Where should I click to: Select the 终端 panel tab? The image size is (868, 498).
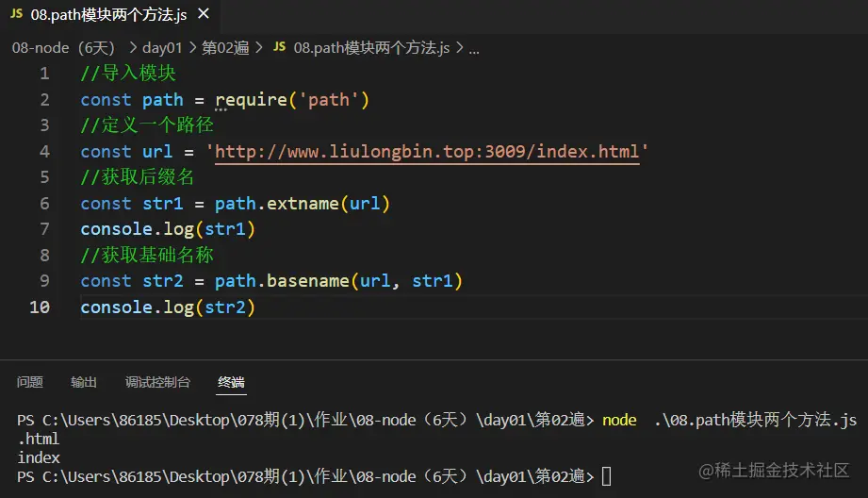[x=232, y=382]
